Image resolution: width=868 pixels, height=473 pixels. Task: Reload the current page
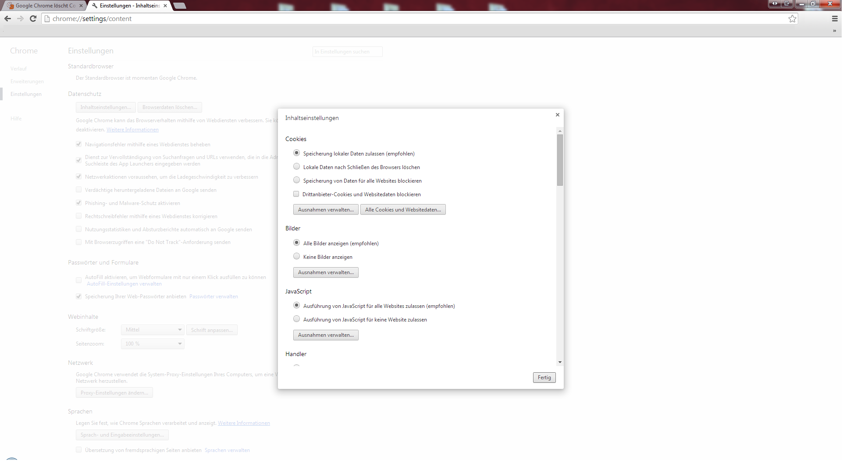[x=33, y=18]
